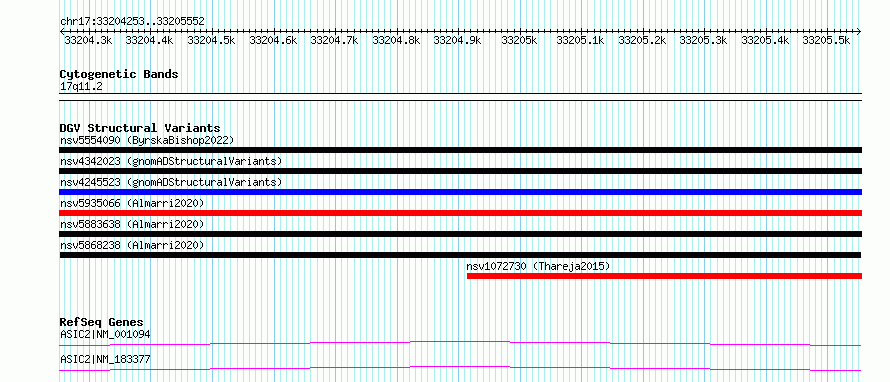The image size is (890, 382).
Task: Click the RefSeq Genes track heading
Action: click(101, 322)
